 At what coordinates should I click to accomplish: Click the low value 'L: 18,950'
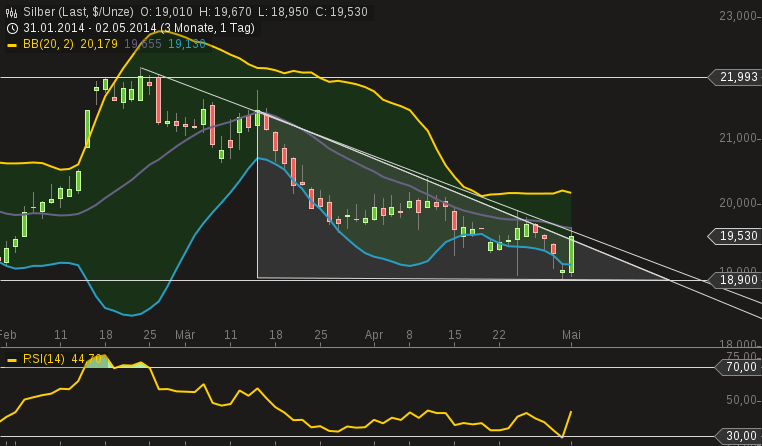(x=282, y=12)
